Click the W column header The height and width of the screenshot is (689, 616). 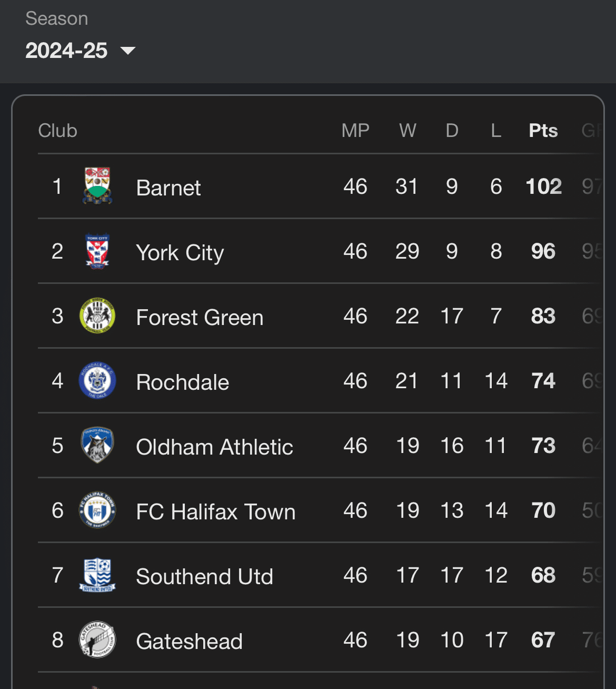coord(408,131)
